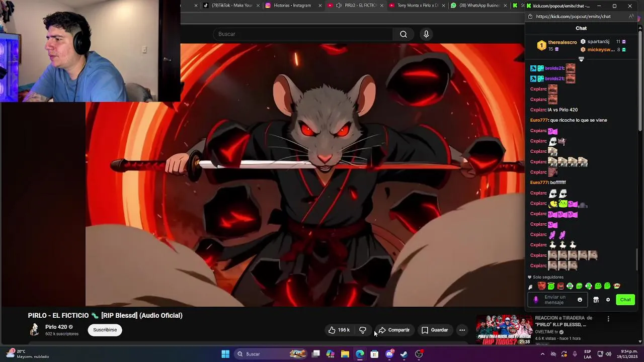Screen dimensions: 644x362
Task: Open Kick chat settings gear
Action: coord(608,300)
